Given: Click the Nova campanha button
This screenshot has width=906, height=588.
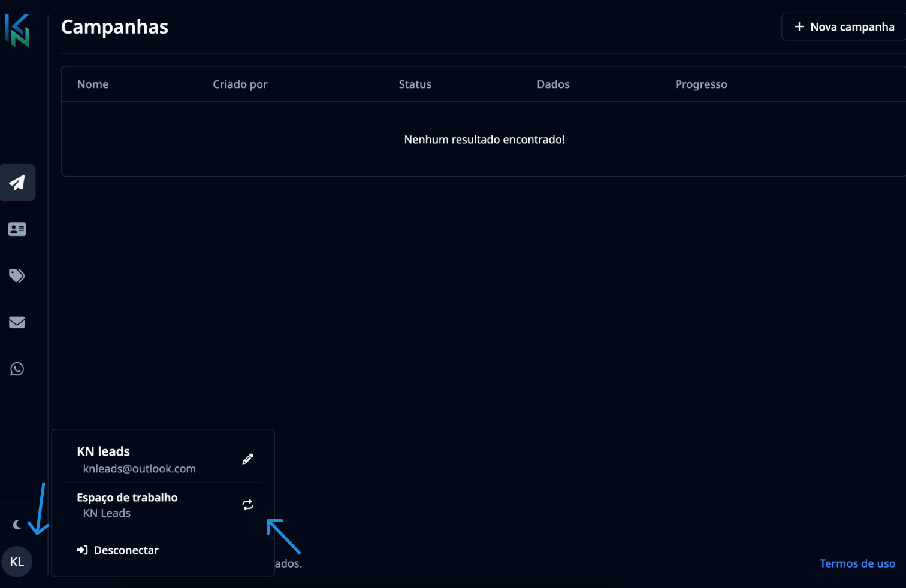Looking at the screenshot, I should click(x=844, y=27).
